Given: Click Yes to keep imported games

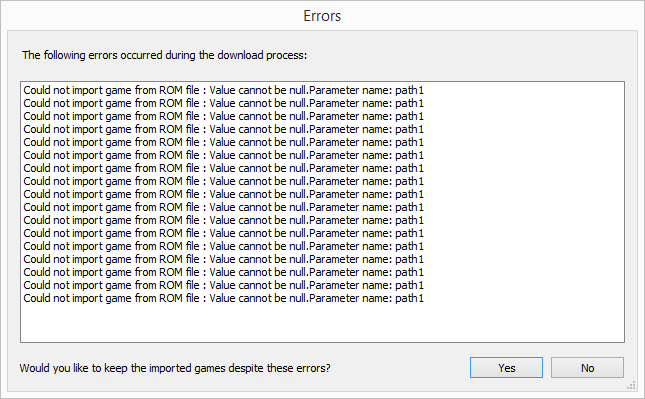Looking at the screenshot, I should point(506,367).
